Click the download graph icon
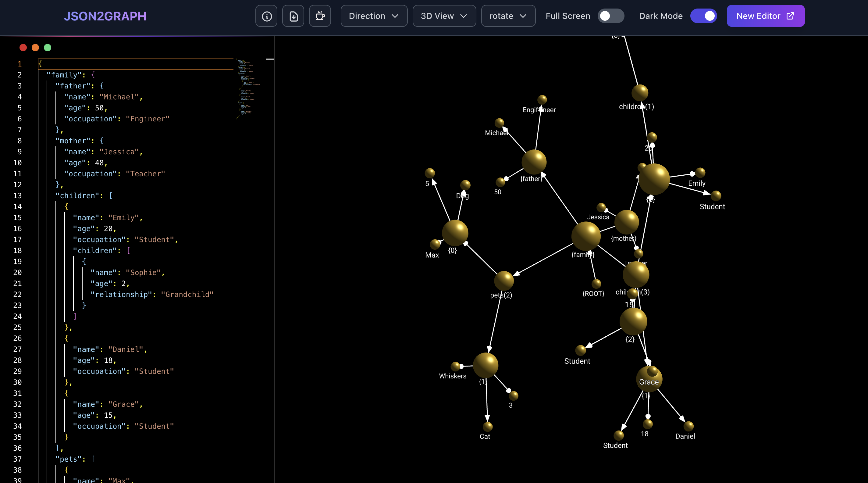The width and height of the screenshot is (868, 483). (x=293, y=16)
